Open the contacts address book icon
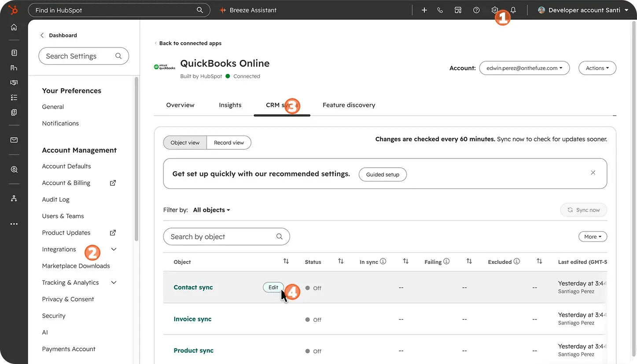The width and height of the screenshot is (637, 364). [14, 53]
